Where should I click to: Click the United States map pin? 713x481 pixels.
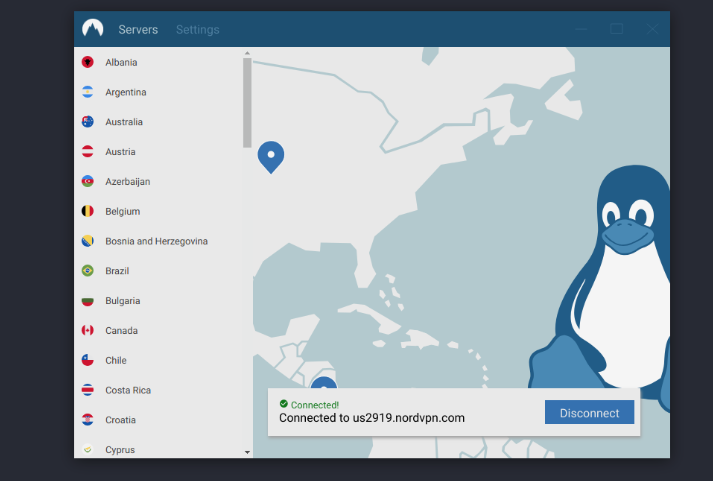(271, 156)
